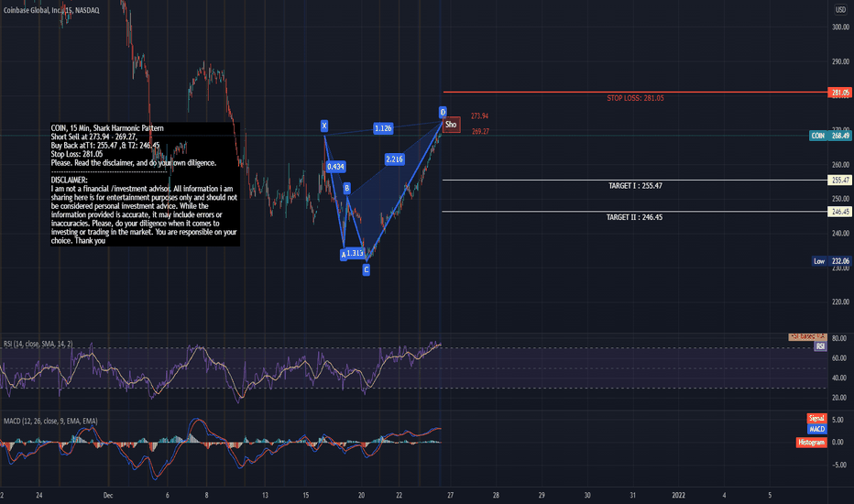Click the Histogram axis tag
The height and width of the screenshot is (504, 854).
[x=812, y=443]
